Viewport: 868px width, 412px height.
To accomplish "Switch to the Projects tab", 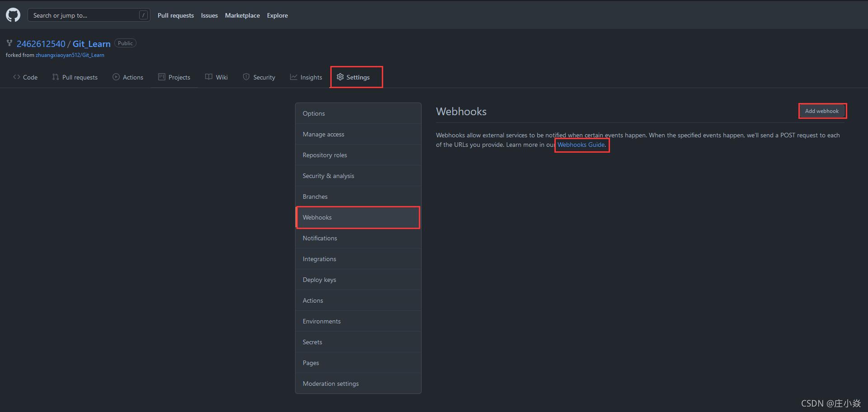I will [x=174, y=77].
